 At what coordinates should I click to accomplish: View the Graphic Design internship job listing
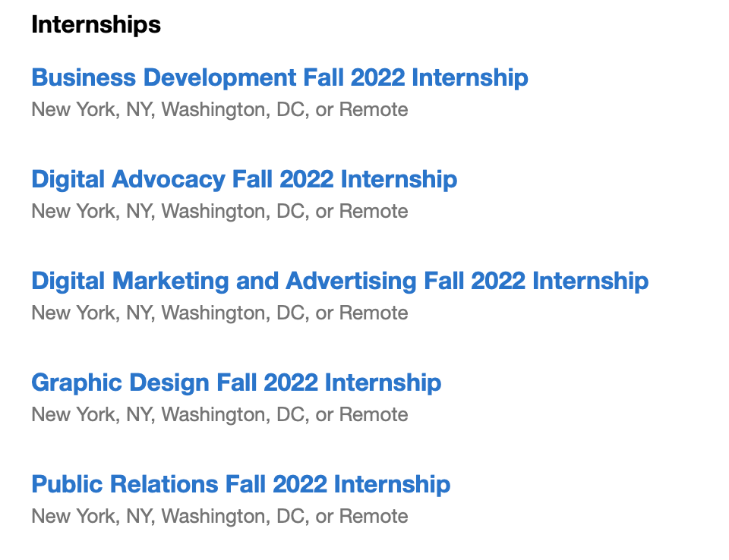pyautogui.click(x=236, y=382)
